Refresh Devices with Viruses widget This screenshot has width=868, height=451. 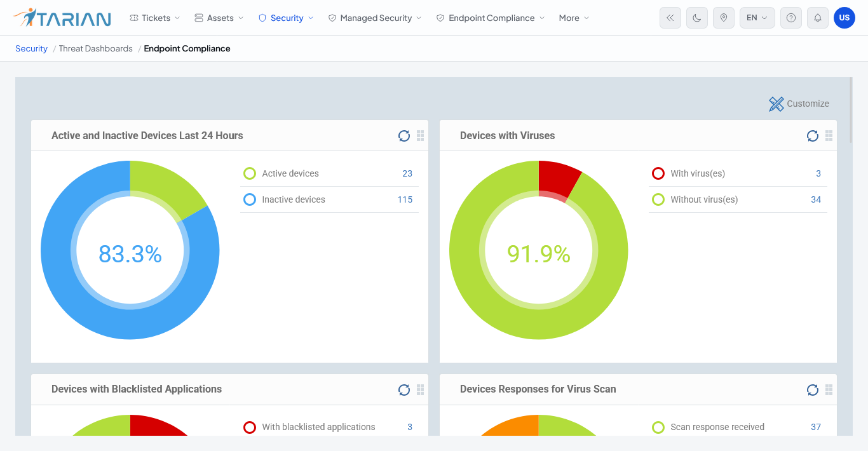(x=813, y=135)
